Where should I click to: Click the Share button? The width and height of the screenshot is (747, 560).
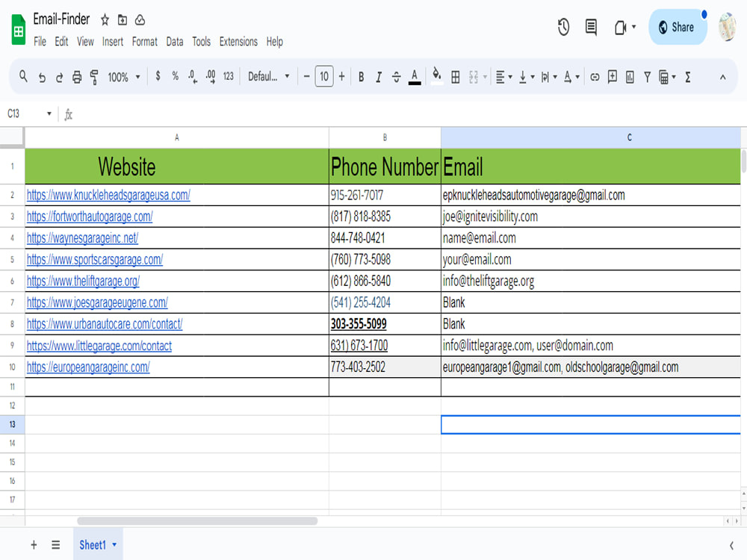click(x=677, y=27)
